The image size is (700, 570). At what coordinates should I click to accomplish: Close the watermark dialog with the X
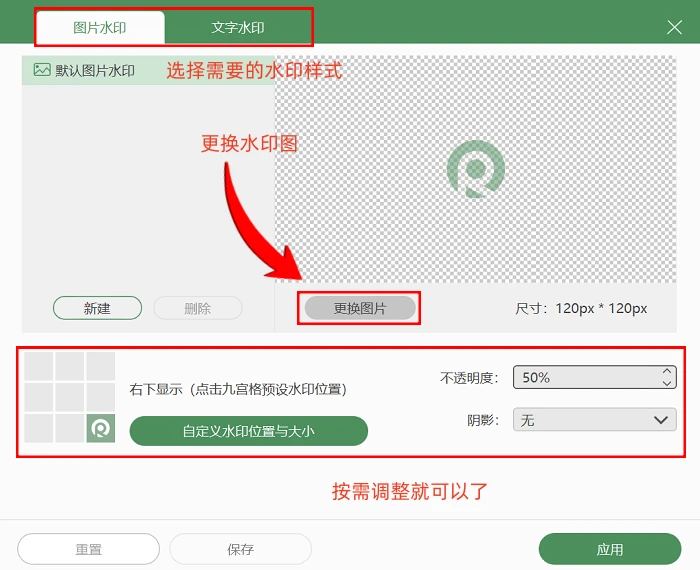(x=674, y=27)
